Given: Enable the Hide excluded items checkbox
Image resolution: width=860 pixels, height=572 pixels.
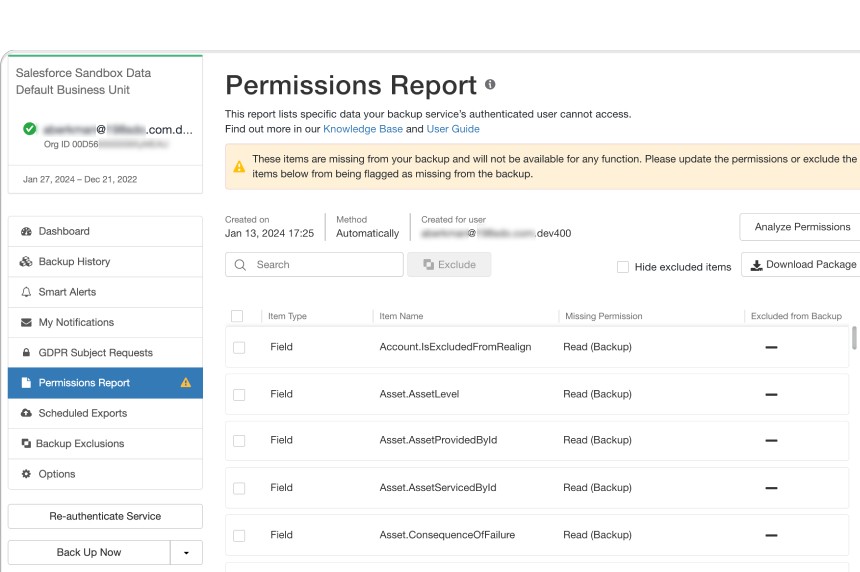Looking at the screenshot, I should tap(623, 267).
